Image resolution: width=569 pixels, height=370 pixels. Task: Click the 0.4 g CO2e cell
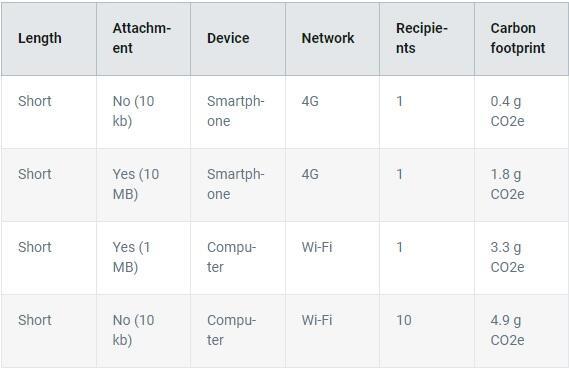pyautogui.click(x=521, y=112)
